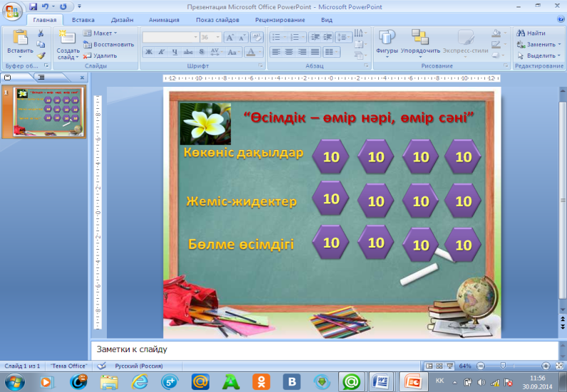Toggle italic formatting (К)

pyautogui.click(x=162, y=52)
